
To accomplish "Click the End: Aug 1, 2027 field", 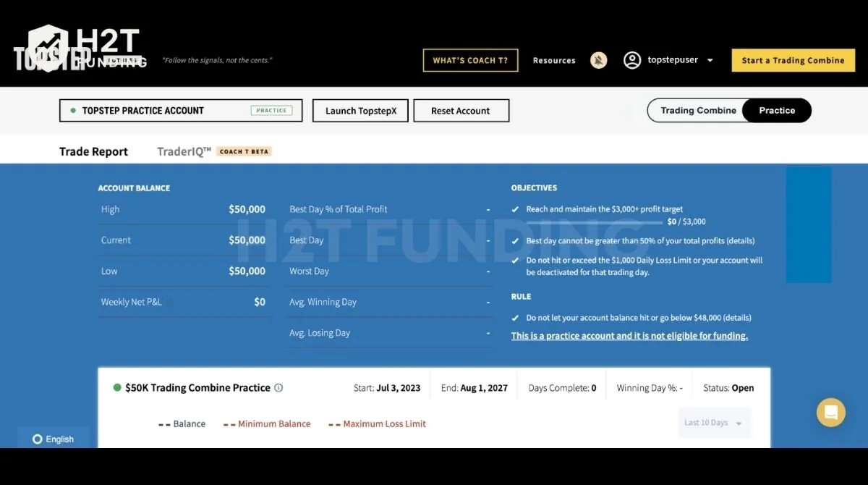I will [x=475, y=388].
